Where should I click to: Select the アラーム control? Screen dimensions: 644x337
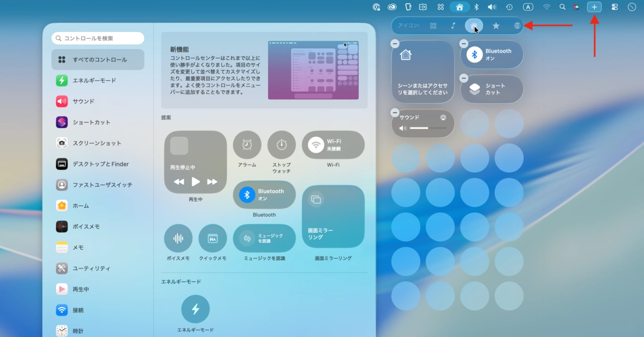[x=247, y=144]
